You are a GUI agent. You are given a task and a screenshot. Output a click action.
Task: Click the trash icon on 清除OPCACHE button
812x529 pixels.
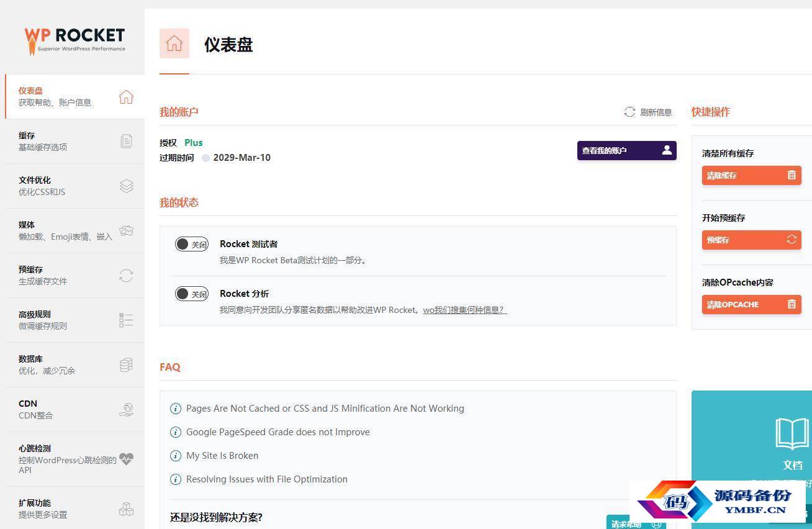coord(792,304)
